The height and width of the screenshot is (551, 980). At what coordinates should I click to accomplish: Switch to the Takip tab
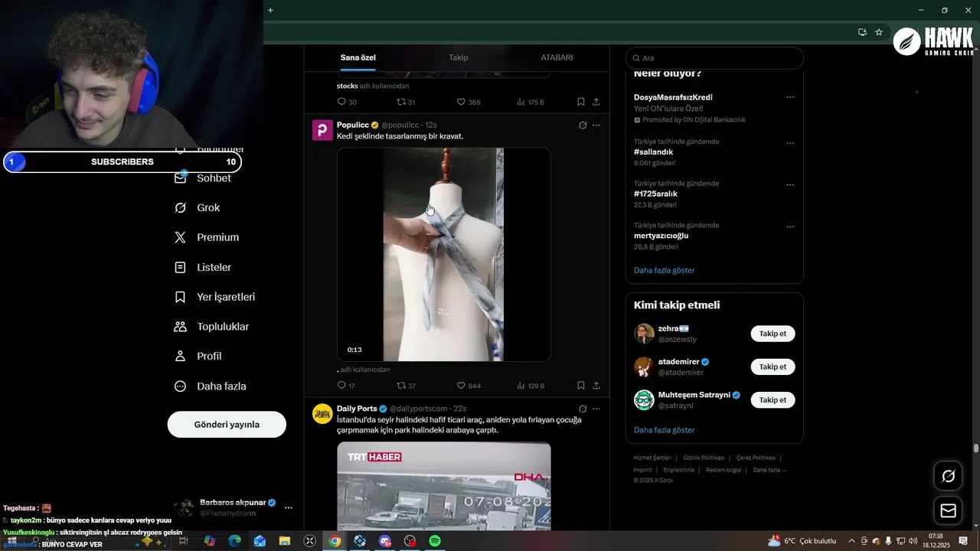[459, 57]
